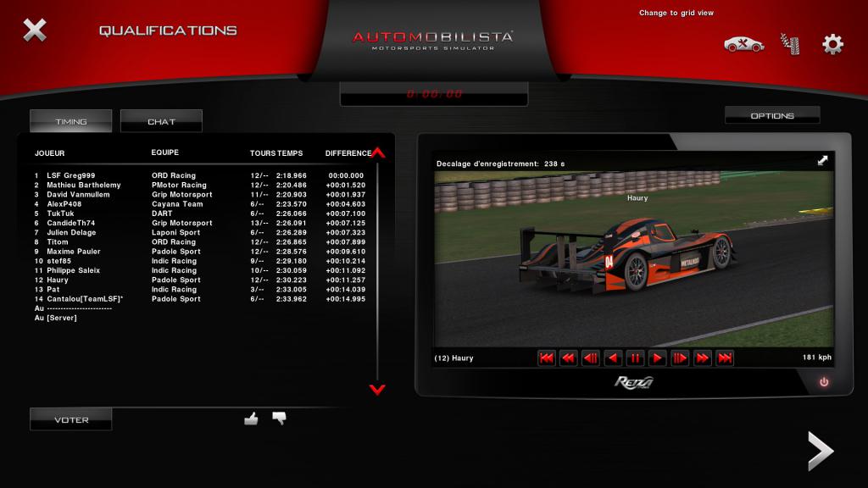Go to next screen with the arrow
The height and width of the screenshot is (488, 868).
click(x=821, y=452)
